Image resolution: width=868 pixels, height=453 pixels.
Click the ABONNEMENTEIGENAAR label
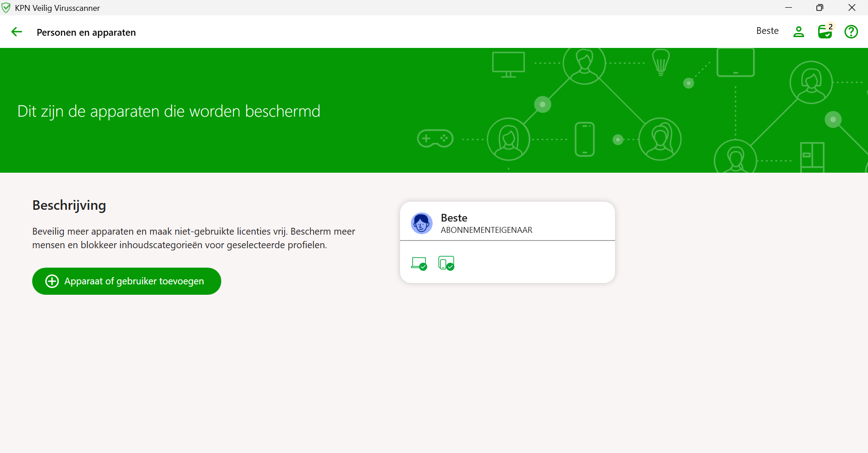click(x=486, y=230)
